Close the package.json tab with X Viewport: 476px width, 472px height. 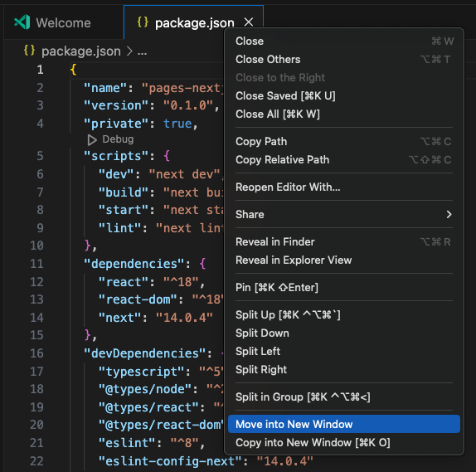(249, 22)
